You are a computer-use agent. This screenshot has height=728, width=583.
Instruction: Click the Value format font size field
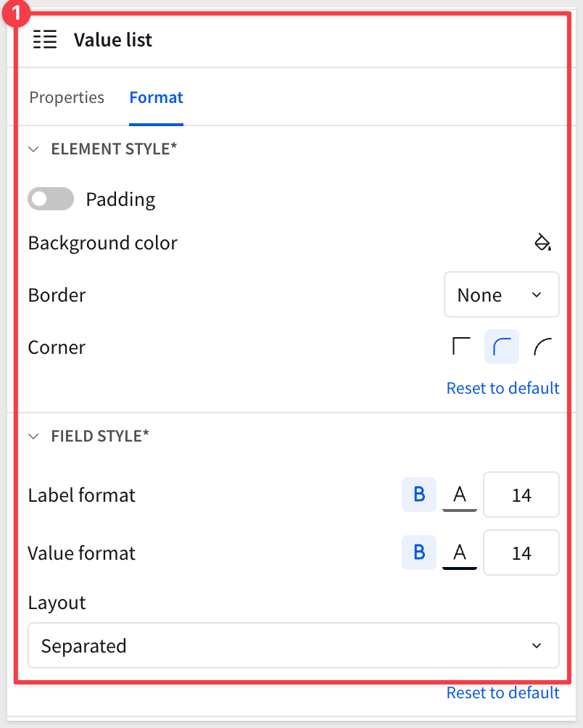click(521, 553)
